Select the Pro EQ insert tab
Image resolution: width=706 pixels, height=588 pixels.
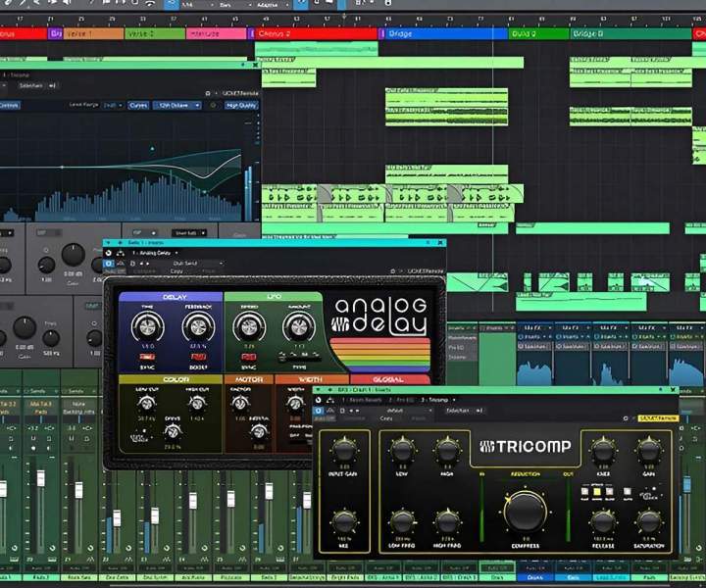pos(402,400)
